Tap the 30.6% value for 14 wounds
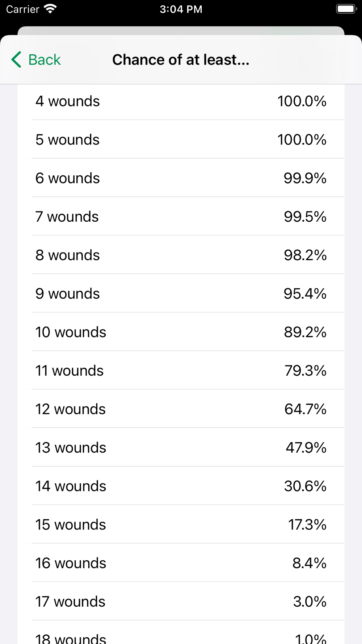 tap(305, 486)
